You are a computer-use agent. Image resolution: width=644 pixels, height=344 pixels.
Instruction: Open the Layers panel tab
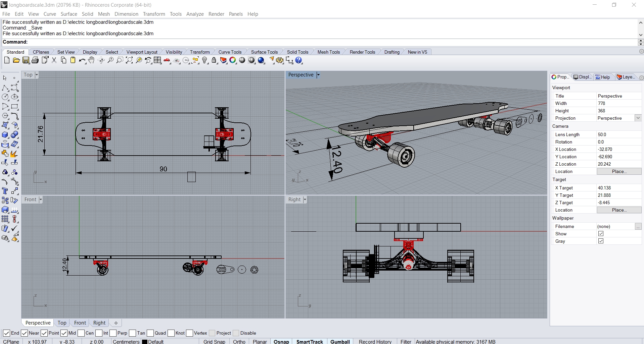click(x=626, y=77)
